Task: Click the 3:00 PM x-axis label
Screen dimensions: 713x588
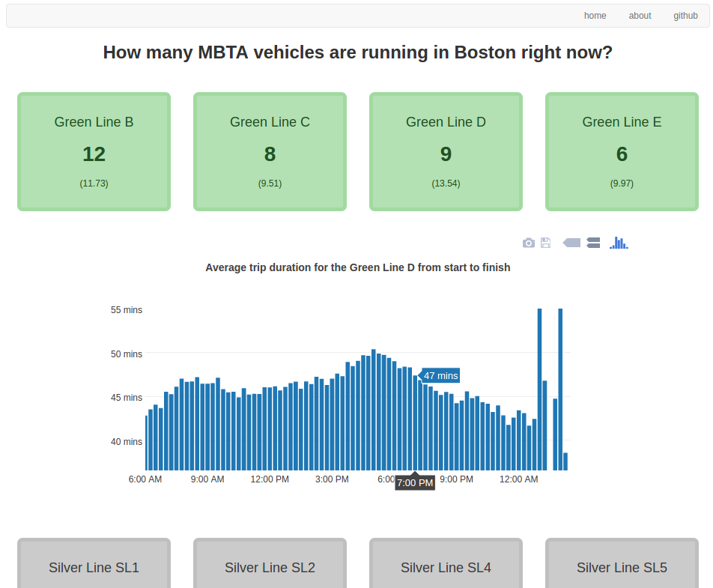Action: tap(332, 479)
